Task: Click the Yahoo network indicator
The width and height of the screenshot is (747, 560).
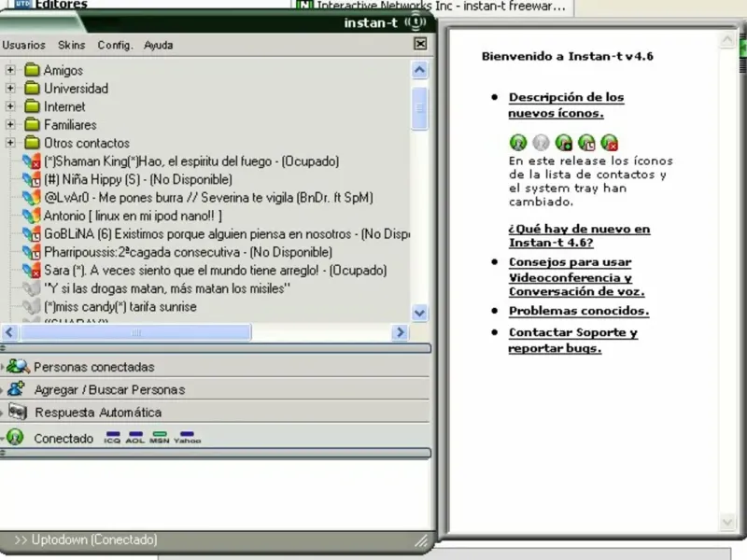Action: (x=188, y=437)
